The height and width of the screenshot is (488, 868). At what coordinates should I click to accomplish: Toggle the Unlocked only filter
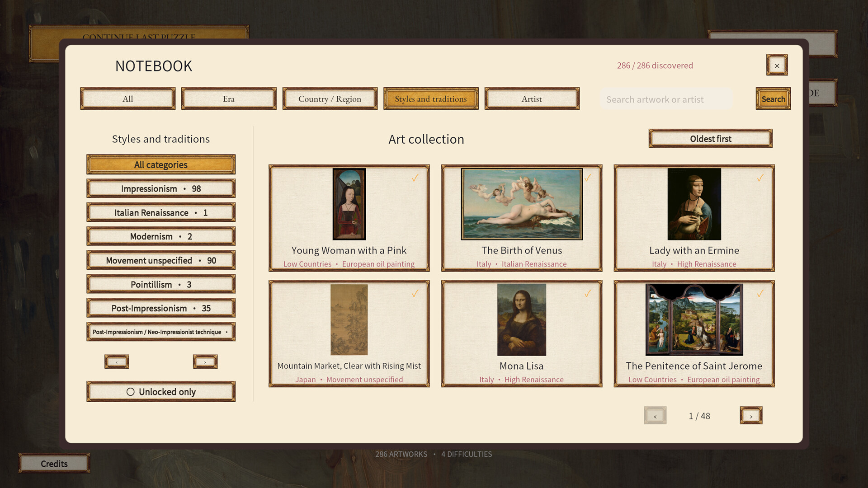click(161, 392)
